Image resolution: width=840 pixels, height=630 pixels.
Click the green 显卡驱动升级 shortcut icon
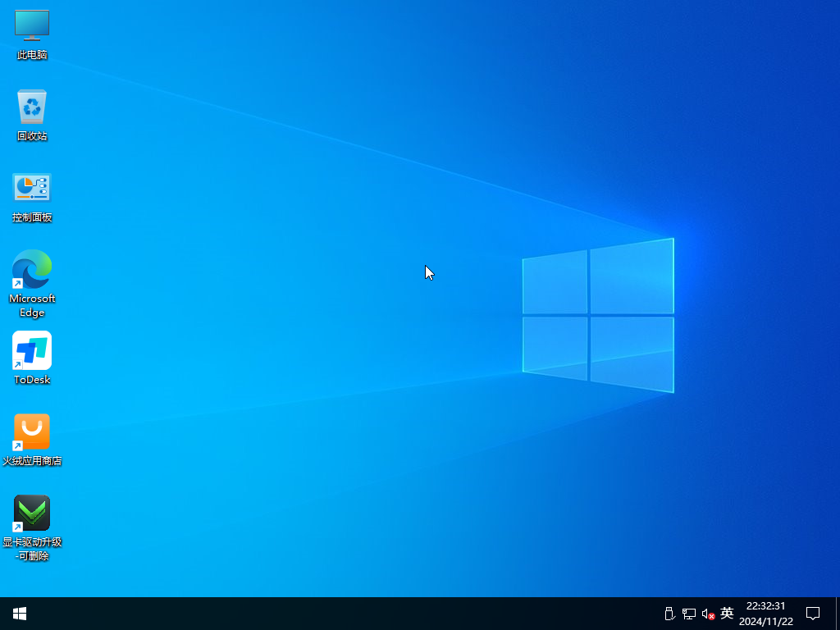[x=32, y=514]
